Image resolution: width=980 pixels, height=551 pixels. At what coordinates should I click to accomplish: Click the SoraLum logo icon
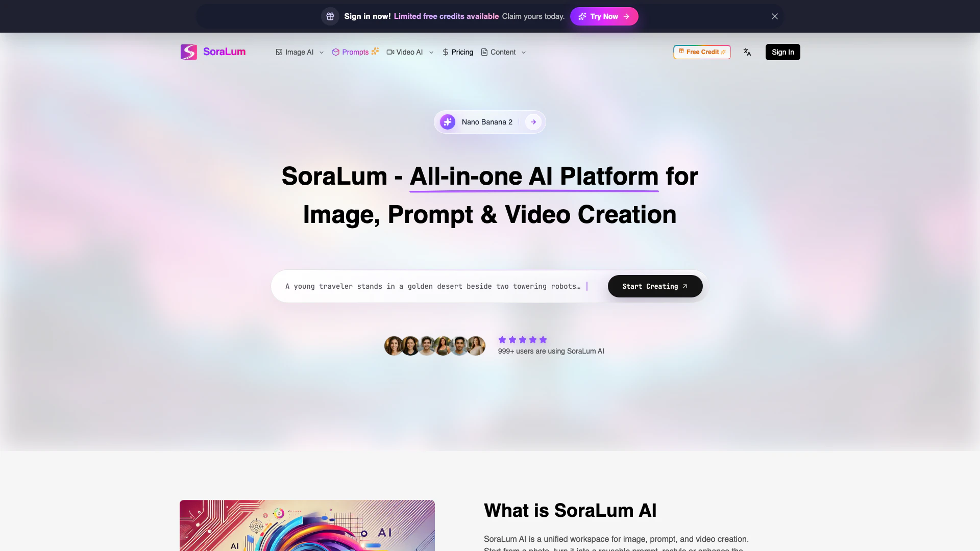pyautogui.click(x=189, y=52)
